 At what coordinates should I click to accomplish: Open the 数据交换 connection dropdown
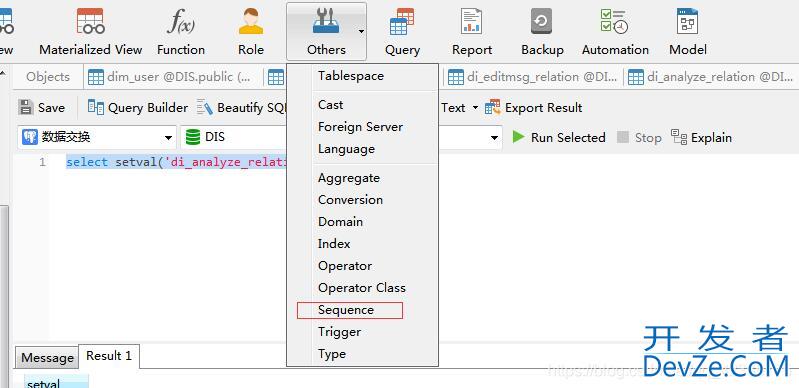click(x=97, y=137)
